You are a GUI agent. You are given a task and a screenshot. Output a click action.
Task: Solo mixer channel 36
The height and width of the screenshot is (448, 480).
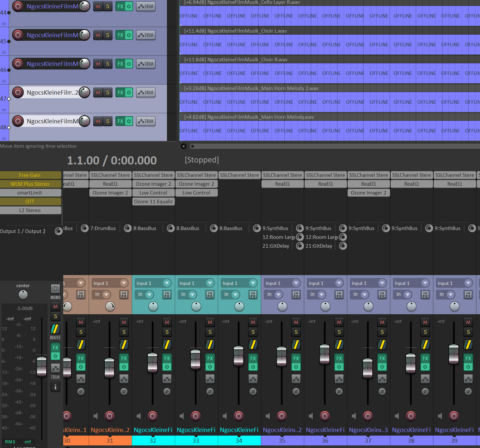(339, 332)
